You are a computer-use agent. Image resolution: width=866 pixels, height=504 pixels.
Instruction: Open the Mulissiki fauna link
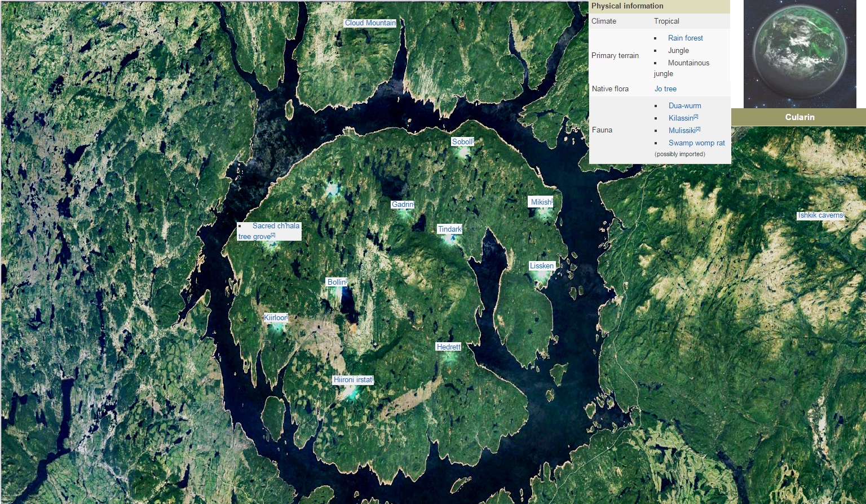[x=682, y=131]
